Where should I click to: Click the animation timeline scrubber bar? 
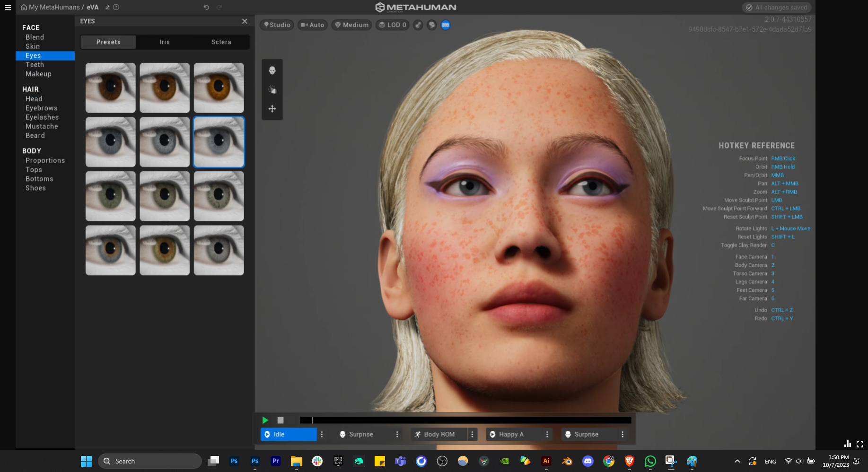click(465, 420)
